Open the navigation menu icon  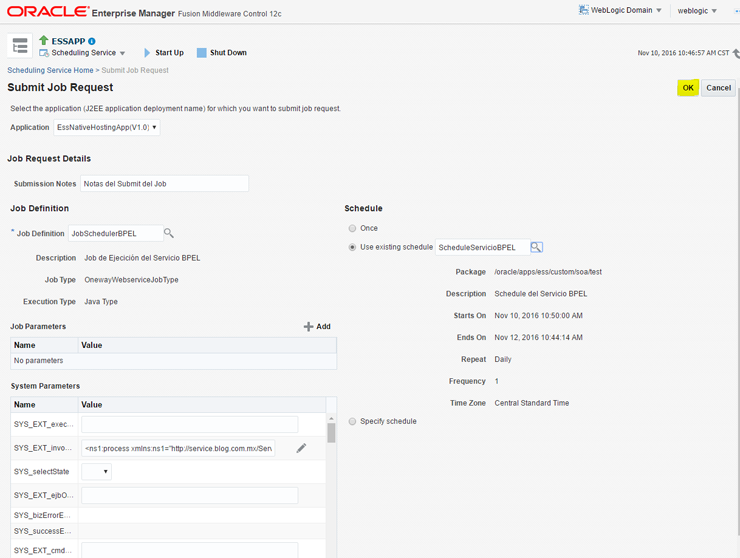(x=20, y=46)
